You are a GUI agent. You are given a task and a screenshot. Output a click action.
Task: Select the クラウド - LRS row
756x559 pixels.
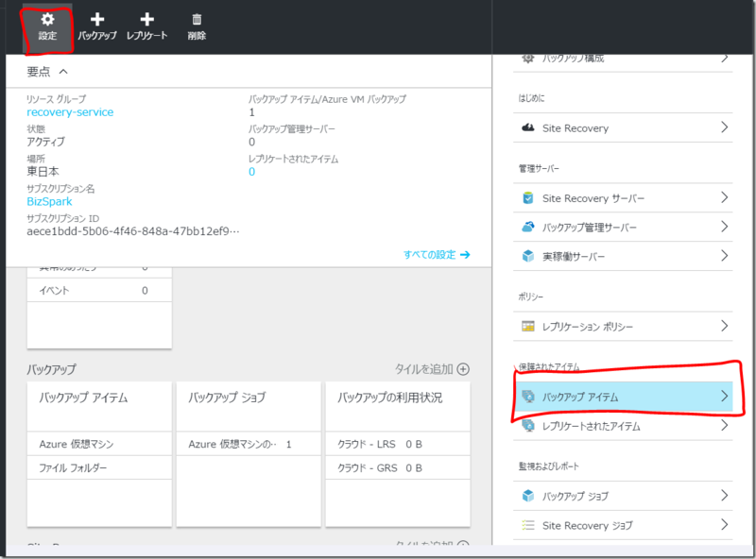398,444
